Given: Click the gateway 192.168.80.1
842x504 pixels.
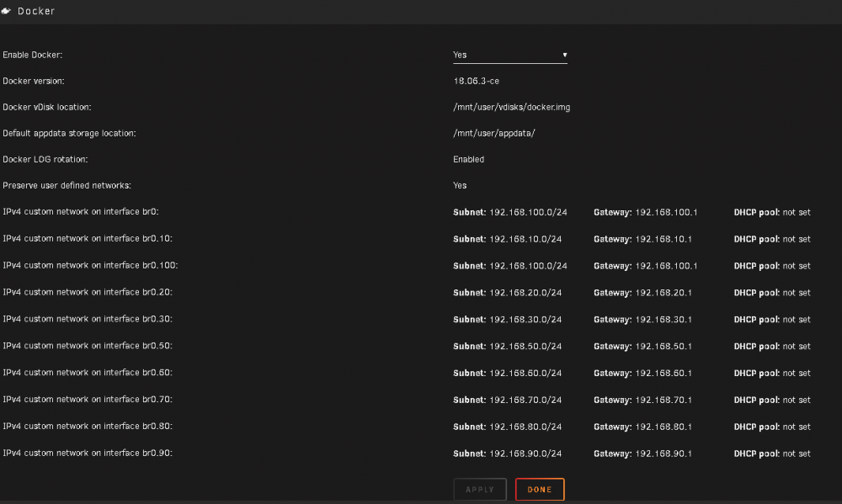Looking at the screenshot, I should pos(663,427).
